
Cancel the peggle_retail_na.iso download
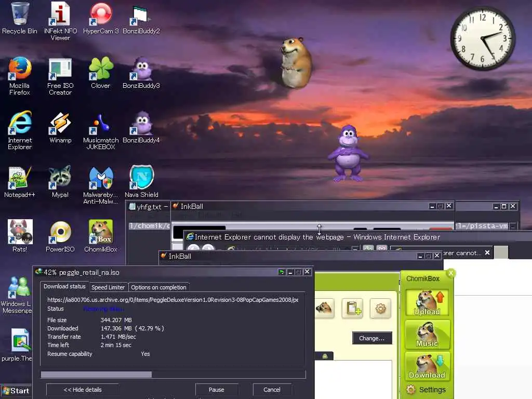click(272, 390)
